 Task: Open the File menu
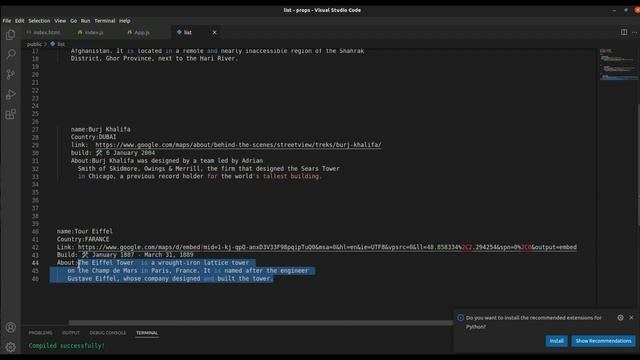7,21
